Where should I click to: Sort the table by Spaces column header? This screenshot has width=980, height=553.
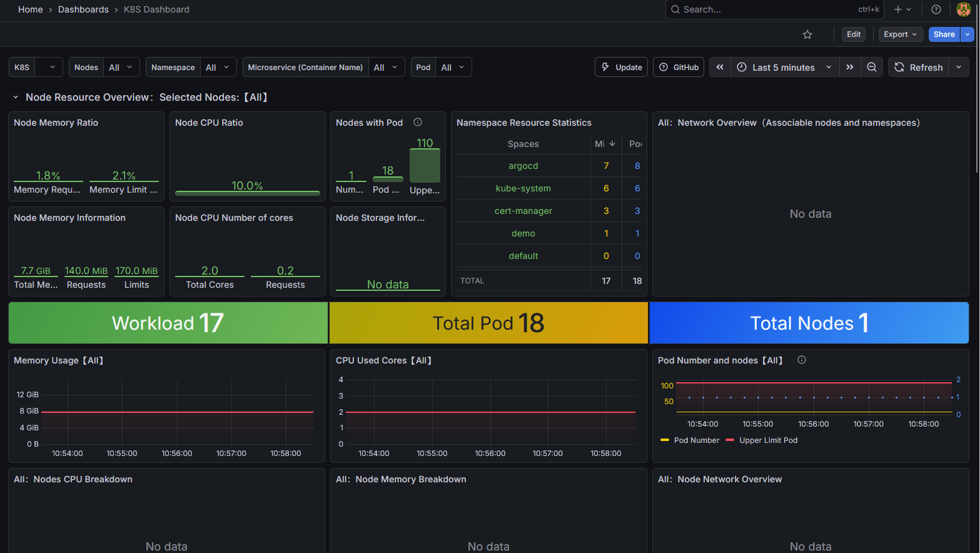523,144
